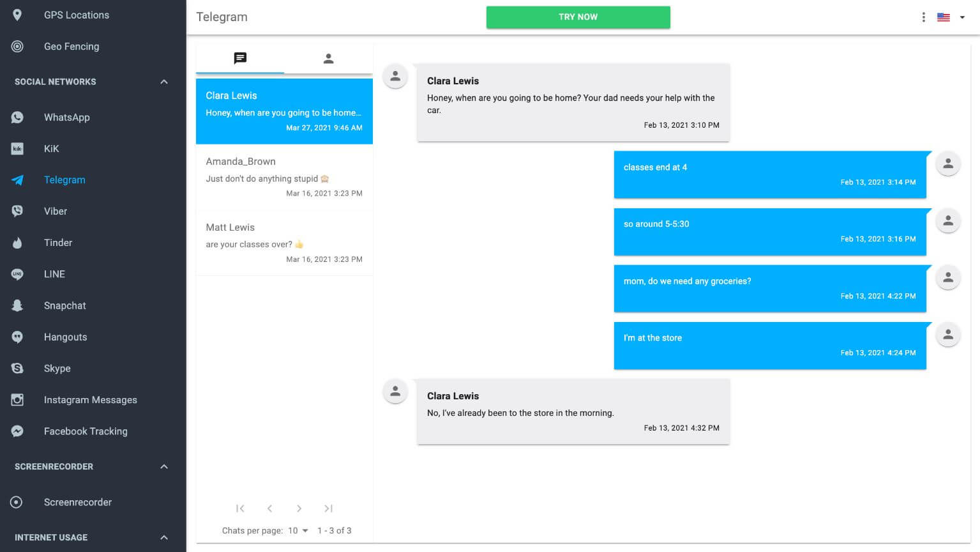The width and height of the screenshot is (980, 552).
Task: Click the Instagram Messages camera icon
Action: coord(17,400)
